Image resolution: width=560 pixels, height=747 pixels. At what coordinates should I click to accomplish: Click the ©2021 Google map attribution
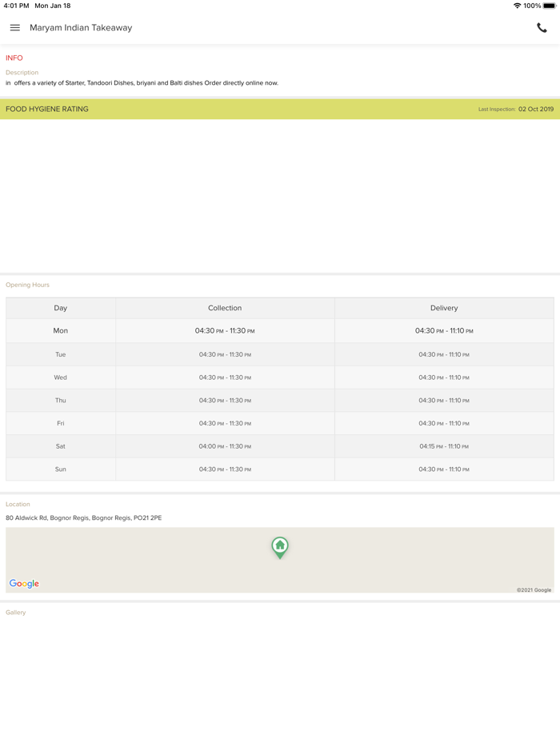[x=534, y=589]
